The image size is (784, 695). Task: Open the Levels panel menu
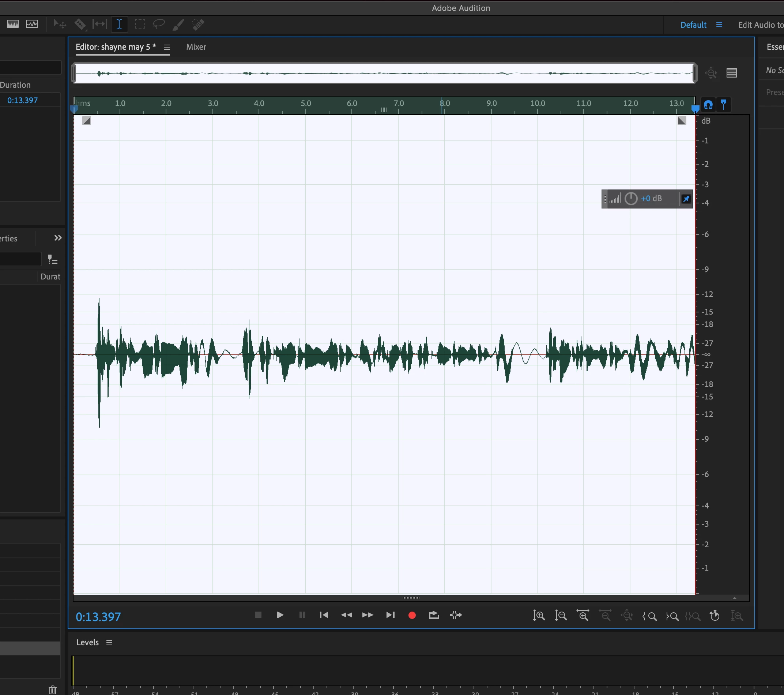(109, 643)
